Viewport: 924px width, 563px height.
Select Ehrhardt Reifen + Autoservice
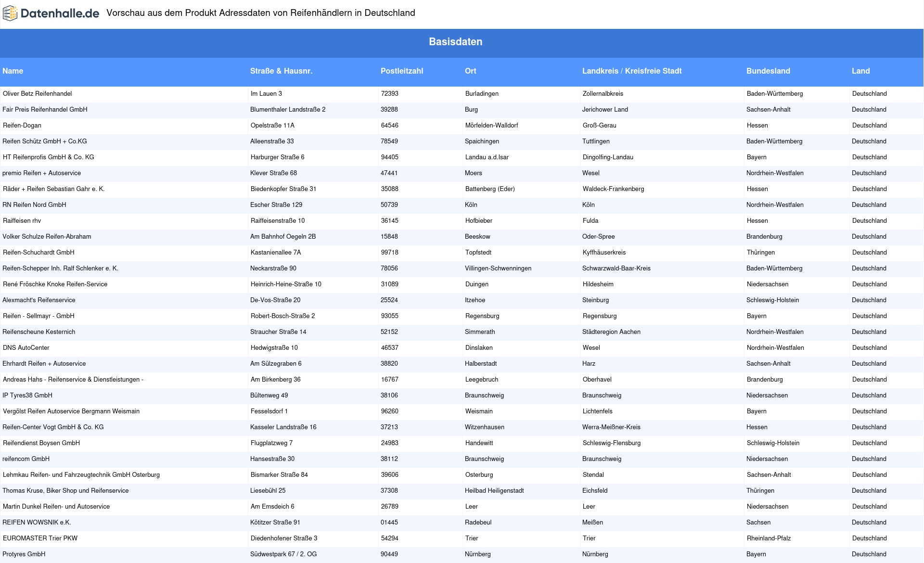point(44,363)
